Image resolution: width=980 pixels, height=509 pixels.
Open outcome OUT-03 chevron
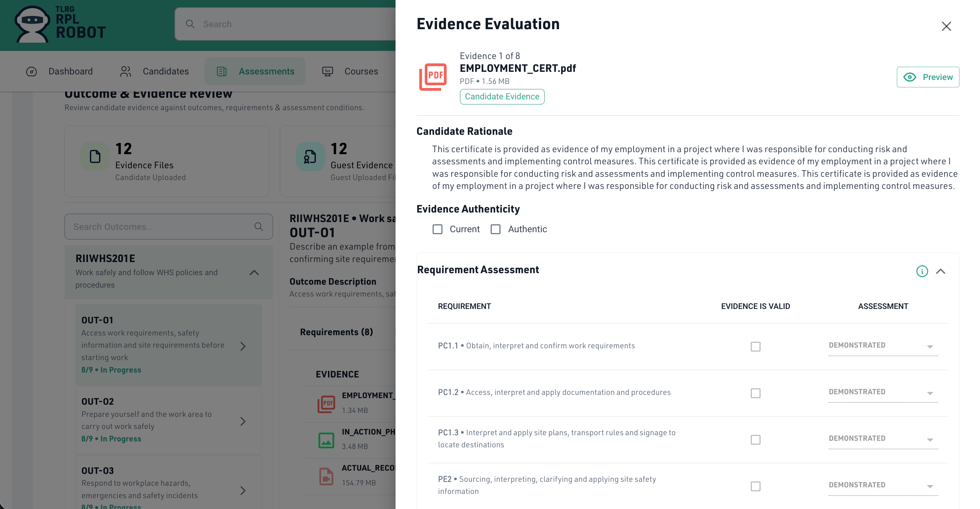[x=243, y=491]
